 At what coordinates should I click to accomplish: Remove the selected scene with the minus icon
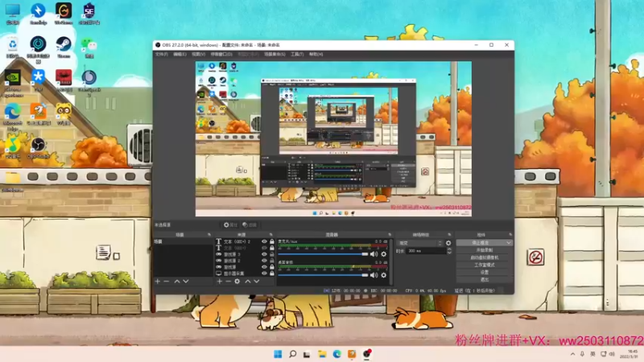pos(167,281)
